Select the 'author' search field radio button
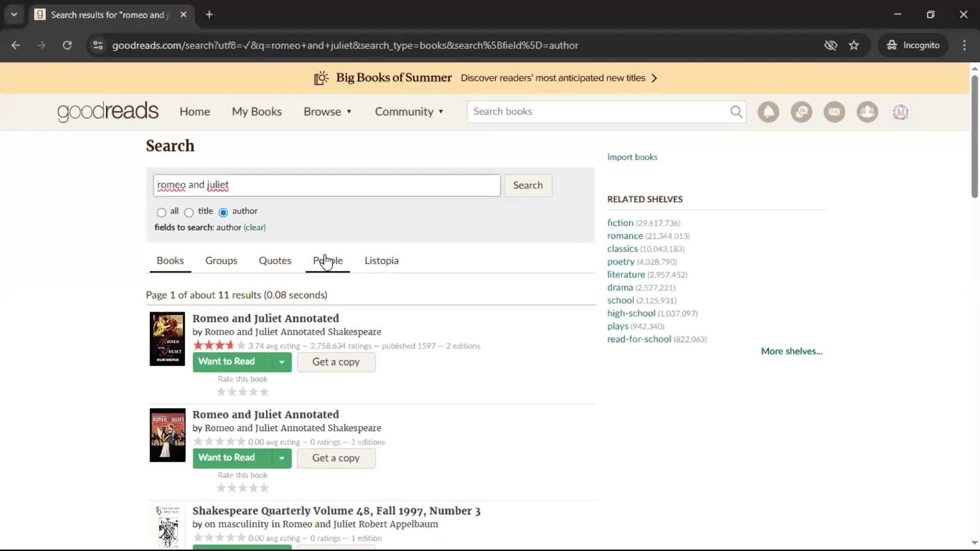The width and height of the screenshot is (980, 551). tap(223, 212)
